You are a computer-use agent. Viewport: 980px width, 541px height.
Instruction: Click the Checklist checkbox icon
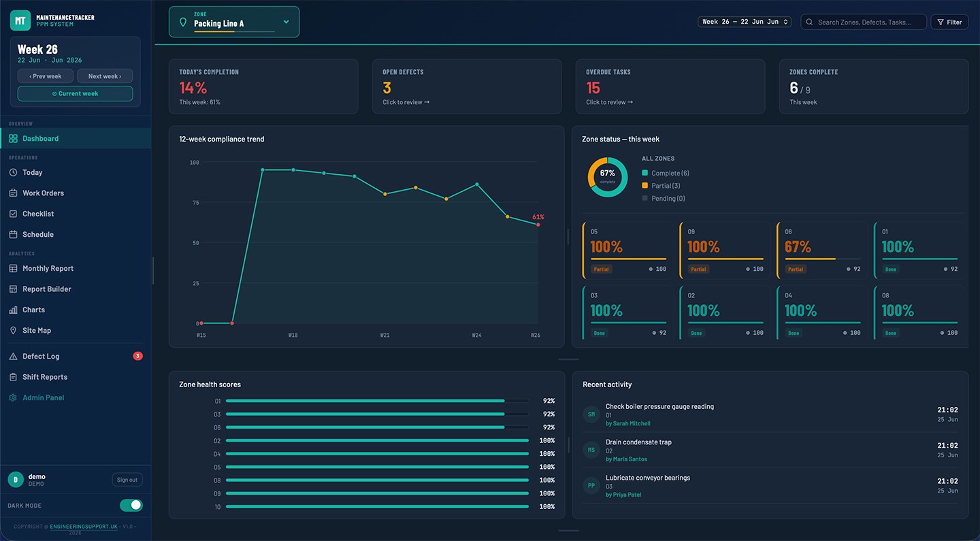(x=13, y=214)
